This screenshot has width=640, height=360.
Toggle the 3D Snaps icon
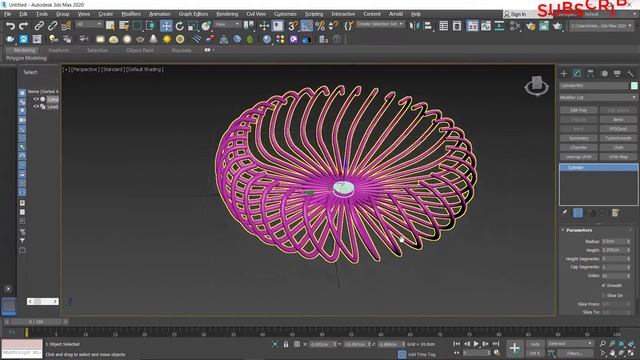click(293, 26)
